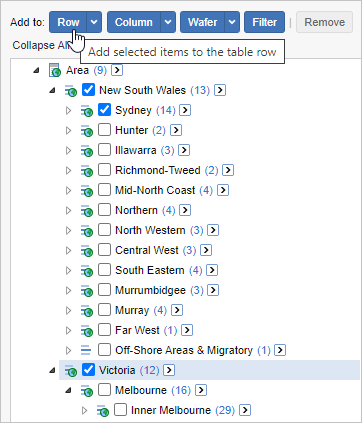Click the Off-Shore Areas & Migratory list icon
The height and width of the screenshot is (423, 362).
click(86, 350)
